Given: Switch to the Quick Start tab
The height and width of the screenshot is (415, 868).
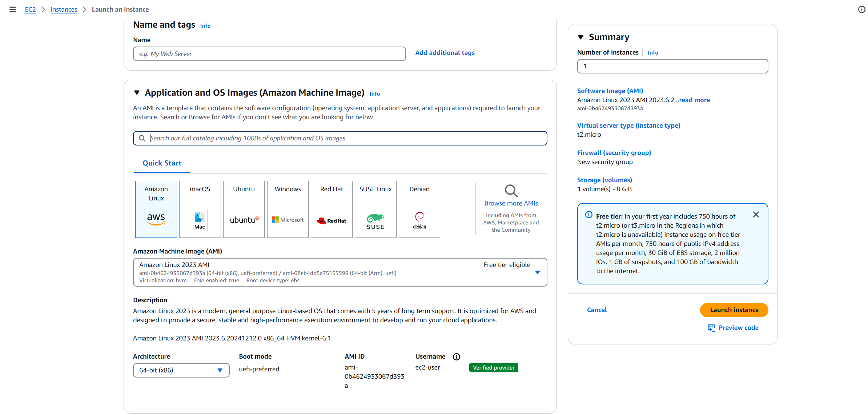Looking at the screenshot, I should (162, 163).
